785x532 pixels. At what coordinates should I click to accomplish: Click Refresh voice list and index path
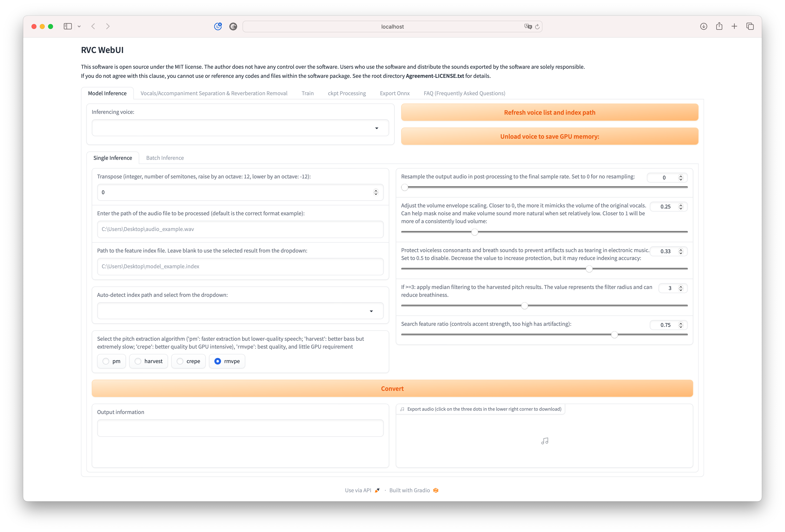(549, 112)
